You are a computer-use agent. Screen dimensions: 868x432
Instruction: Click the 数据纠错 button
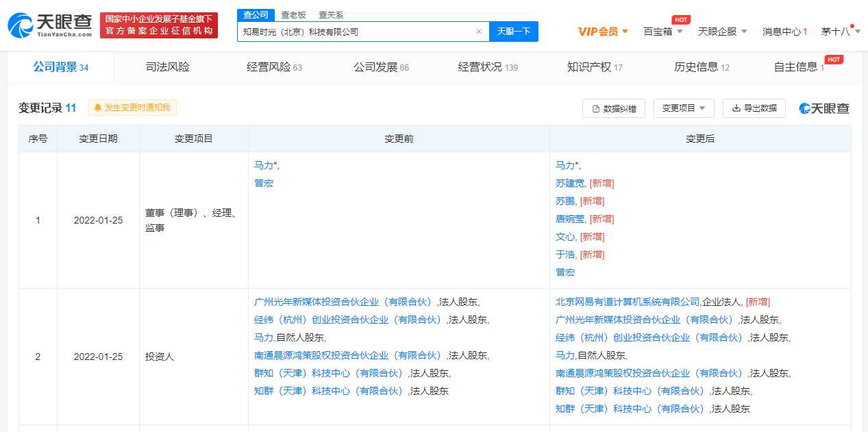pyautogui.click(x=614, y=108)
